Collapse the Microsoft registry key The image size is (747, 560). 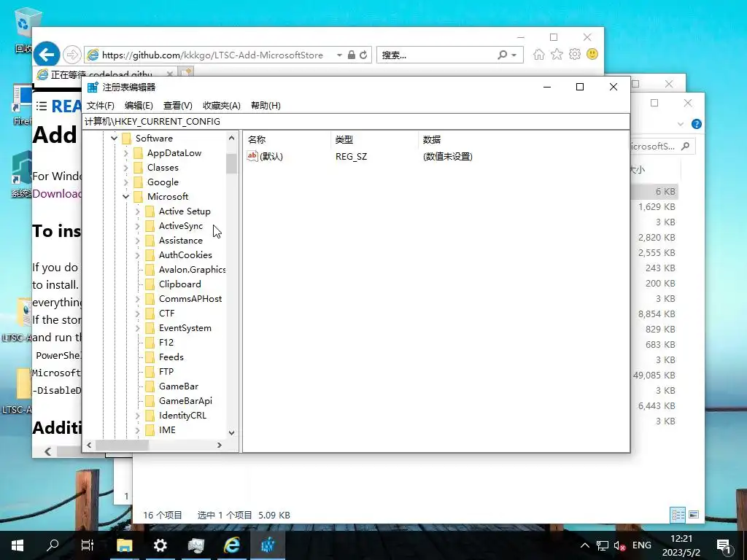(x=125, y=197)
